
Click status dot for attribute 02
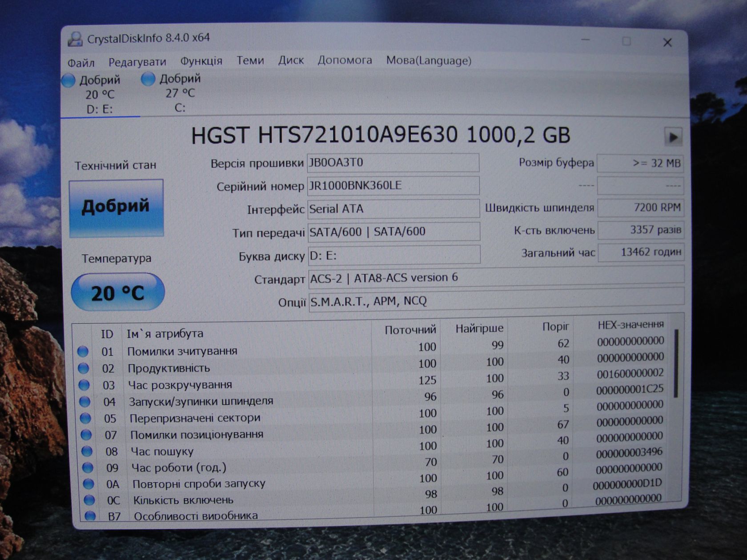tap(84, 368)
